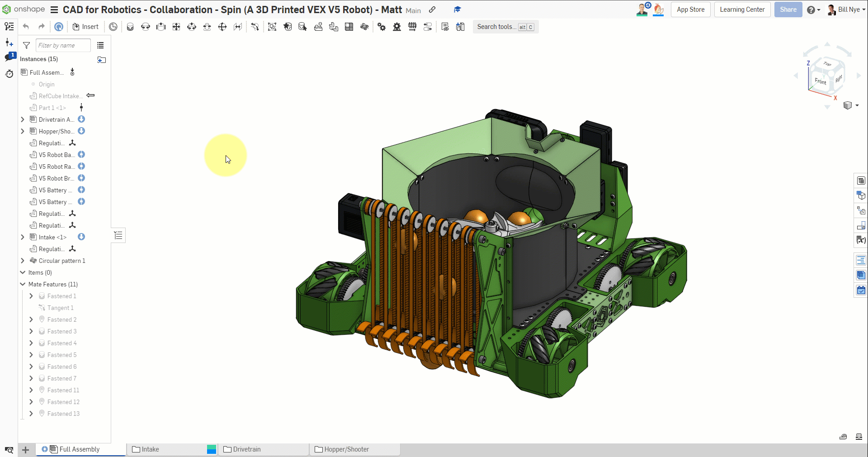This screenshot has height=457, width=868.
Task: Open the comments panel icon
Action: tap(9, 57)
